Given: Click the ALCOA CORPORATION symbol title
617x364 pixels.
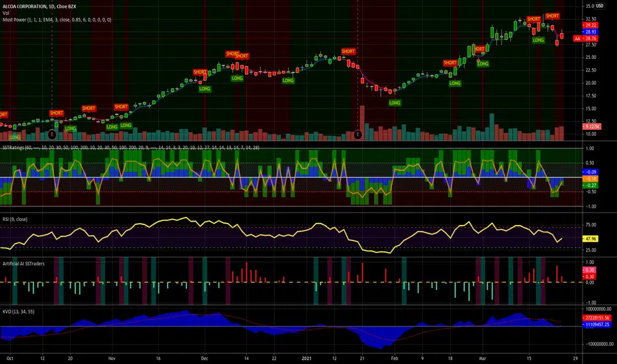Looking at the screenshot, I should pyautogui.click(x=39, y=7).
